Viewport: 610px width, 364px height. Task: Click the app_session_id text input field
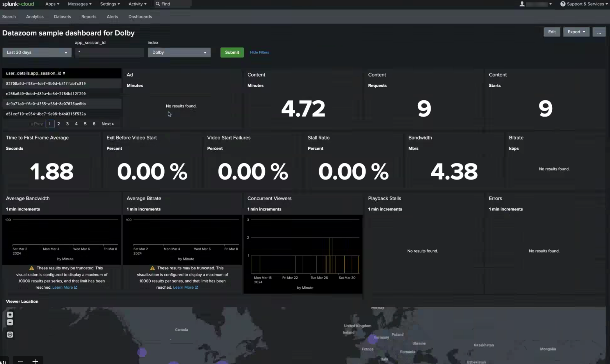[x=110, y=52]
